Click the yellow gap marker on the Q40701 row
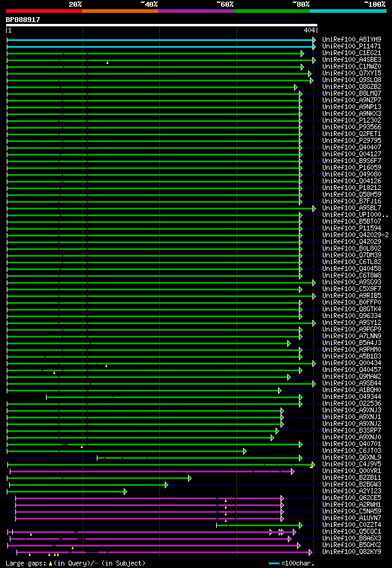This screenshot has height=568, width=392. pos(82,447)
